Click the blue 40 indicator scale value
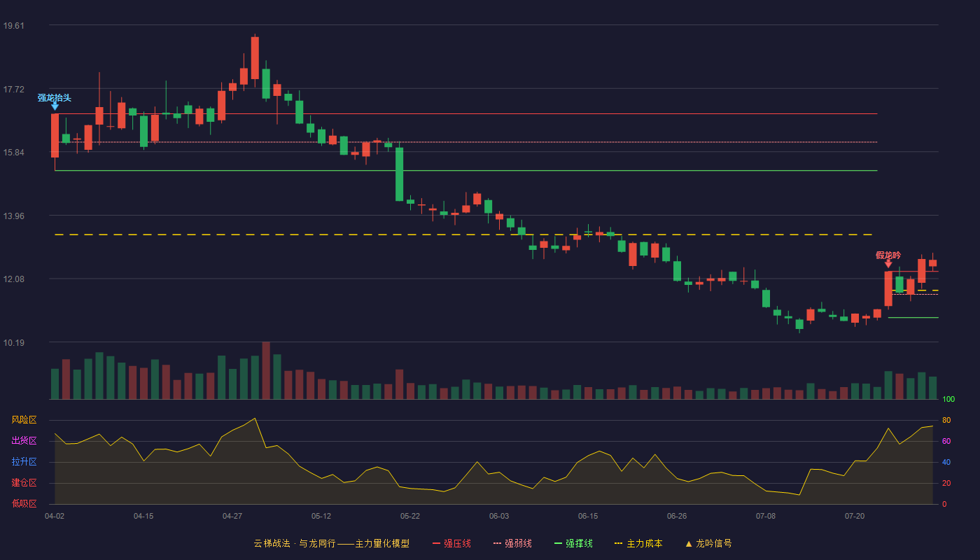The image size is (980, 560). click(946, 462)
